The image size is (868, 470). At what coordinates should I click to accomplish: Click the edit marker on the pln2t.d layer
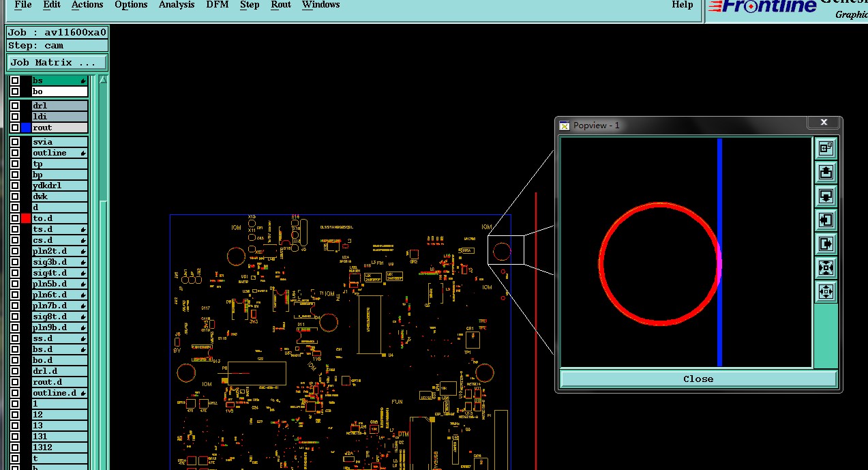[83, 252]
